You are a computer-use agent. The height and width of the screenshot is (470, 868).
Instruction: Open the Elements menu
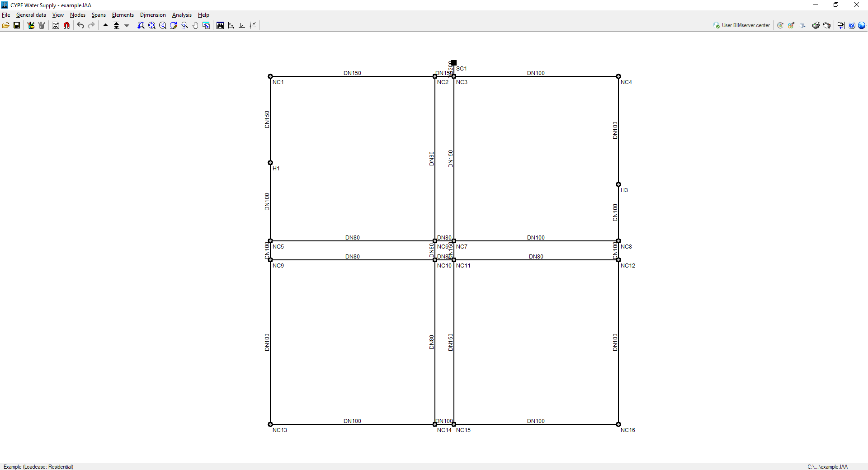tap(123, 15)
